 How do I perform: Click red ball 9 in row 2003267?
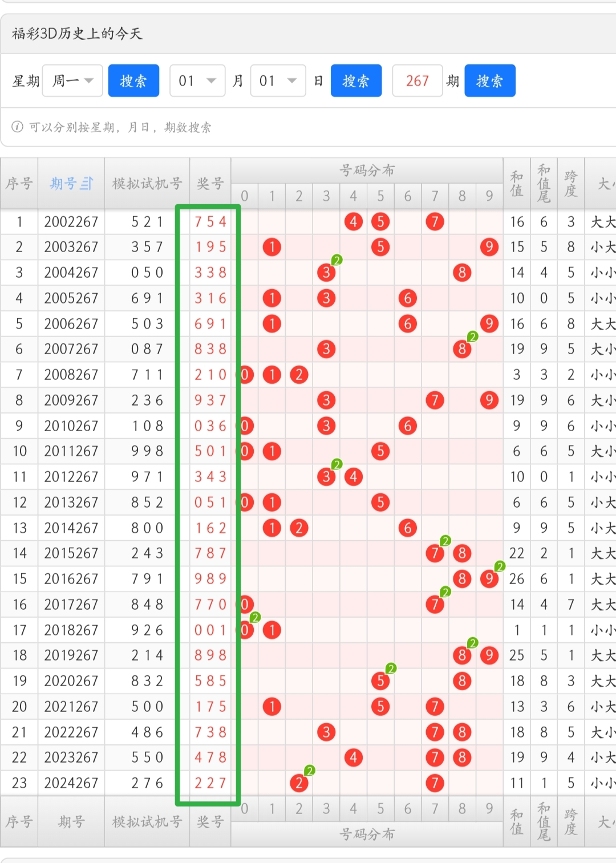[489, 247]
